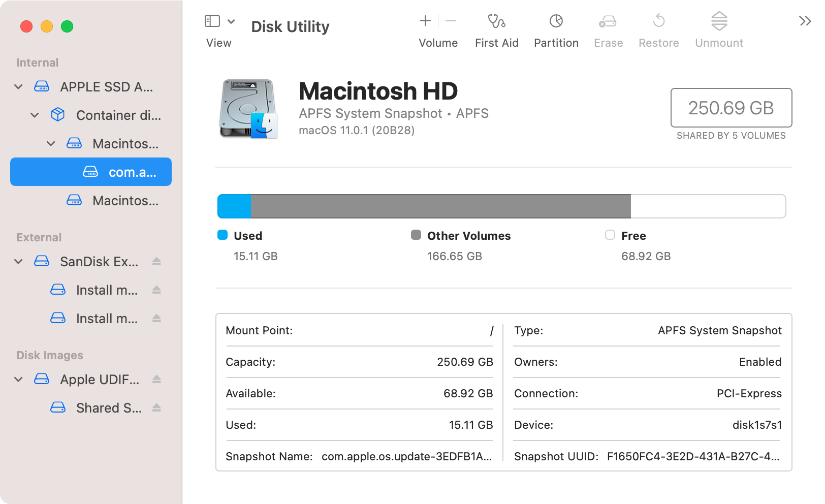The width and height of the screenshot is (825, 504).
Task: Click the Snapshot UUID value
Action: [x=693, y=456]
